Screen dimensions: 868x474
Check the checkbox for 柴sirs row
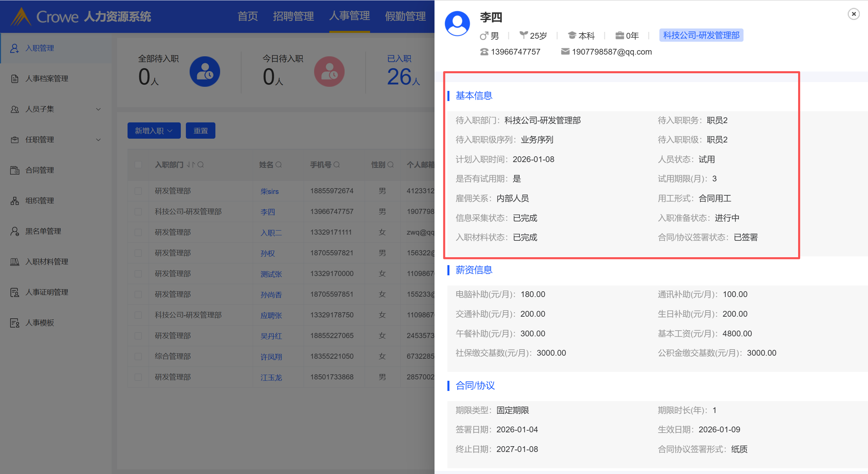138,191
